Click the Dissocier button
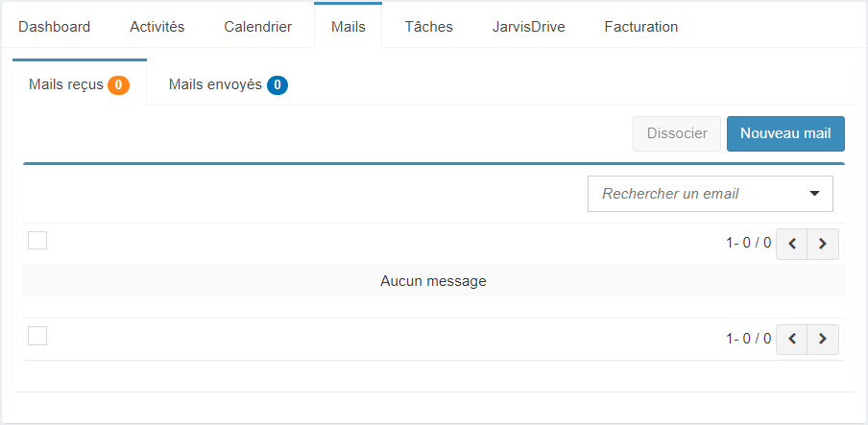868x425 pixels. [677, 133]
